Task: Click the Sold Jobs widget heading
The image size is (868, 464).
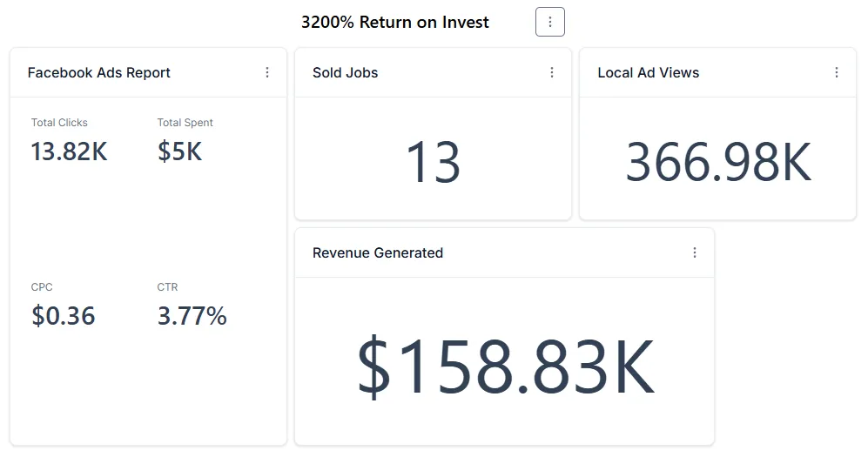Action: tap(346, 73)
